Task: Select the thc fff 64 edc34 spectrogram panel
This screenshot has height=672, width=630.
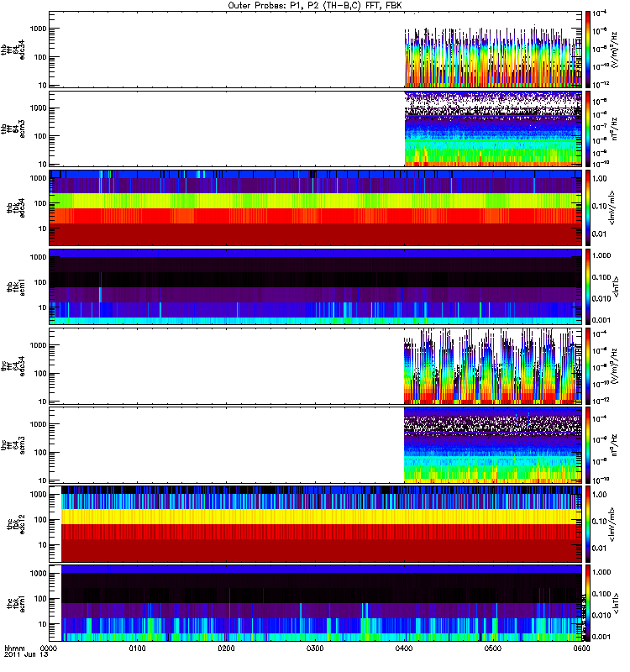Action: (315, 366)
